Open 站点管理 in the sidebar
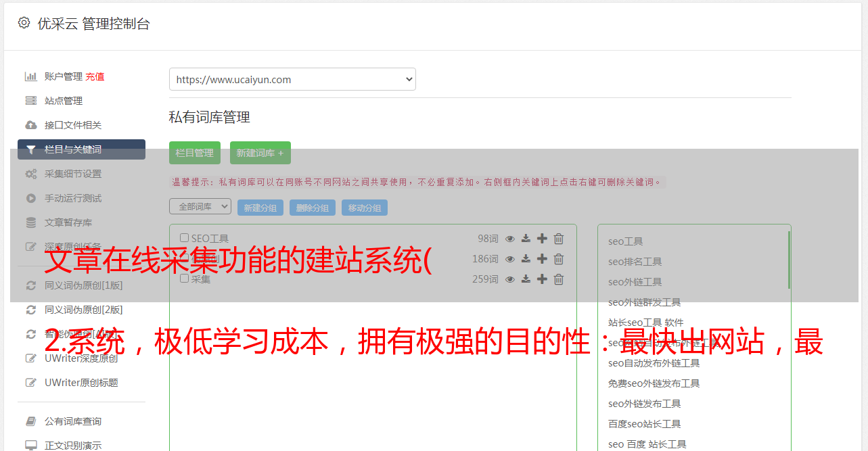This screenshot has width=868, height=451. click(64, 101)
